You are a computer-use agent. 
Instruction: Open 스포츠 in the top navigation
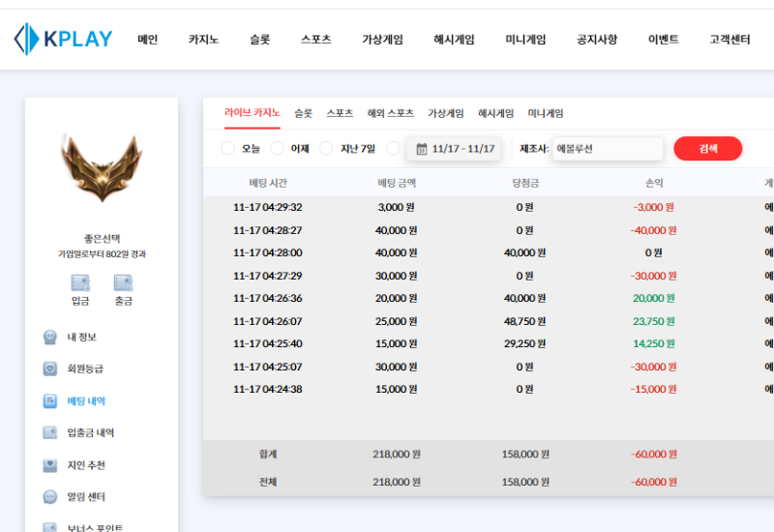316,39
